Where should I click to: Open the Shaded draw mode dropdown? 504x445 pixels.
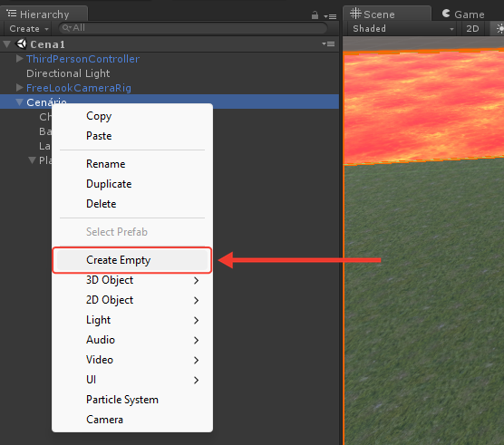[x=403, y=29]
